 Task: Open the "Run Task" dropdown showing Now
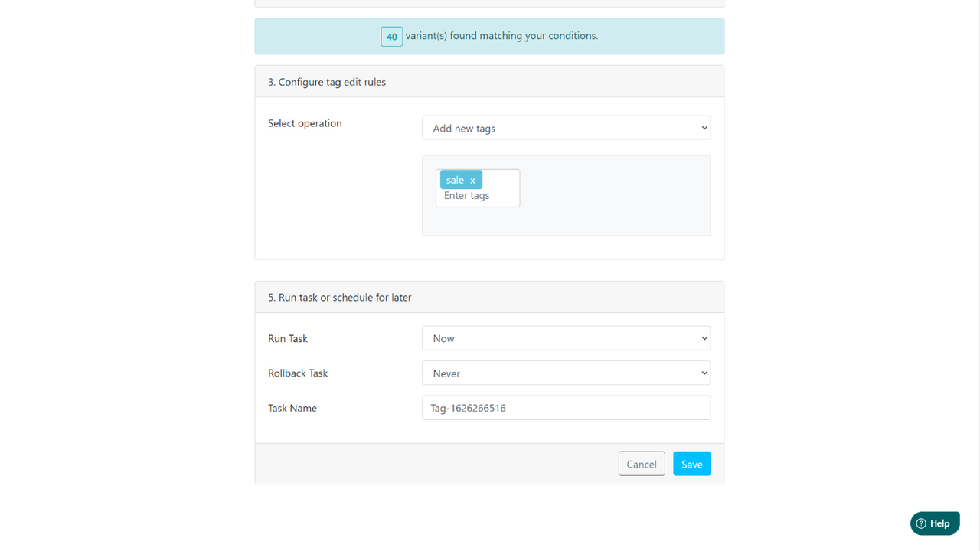pos(566,337)
